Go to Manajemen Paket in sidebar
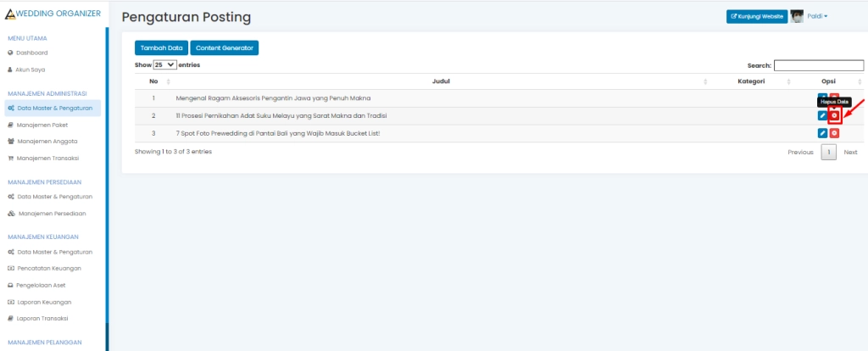The width and height of the screenshot is (868, 351). coord(42,125)
